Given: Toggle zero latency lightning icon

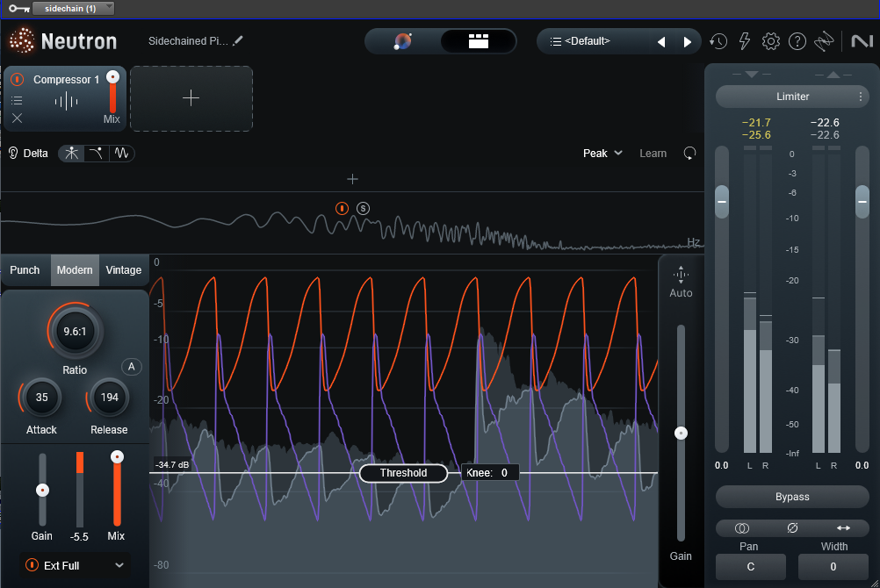Looking at the screenshot, I should tap(745, 41).
